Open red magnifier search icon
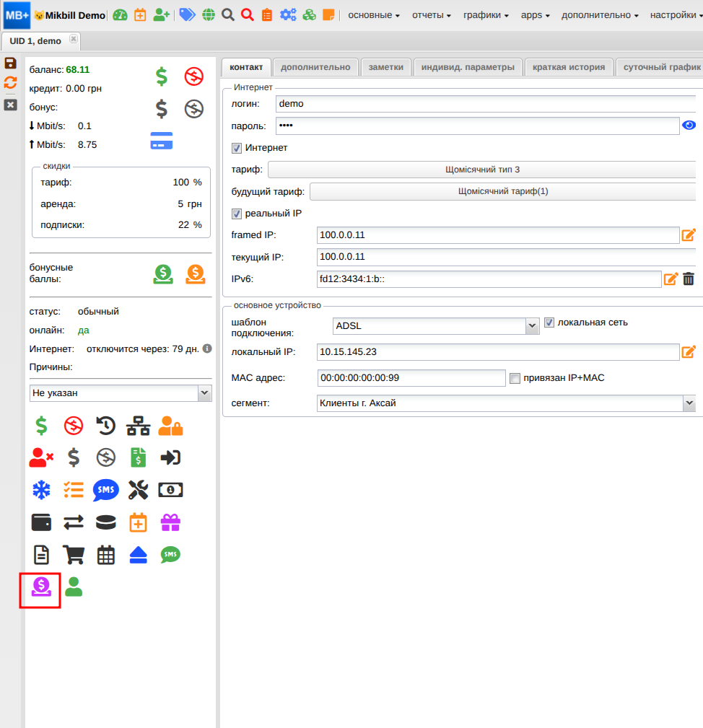 (x=248, y=15)
